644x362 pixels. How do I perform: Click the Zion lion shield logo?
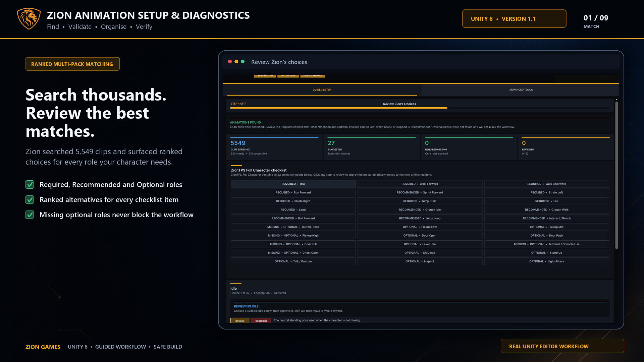(x=29, y=19)
